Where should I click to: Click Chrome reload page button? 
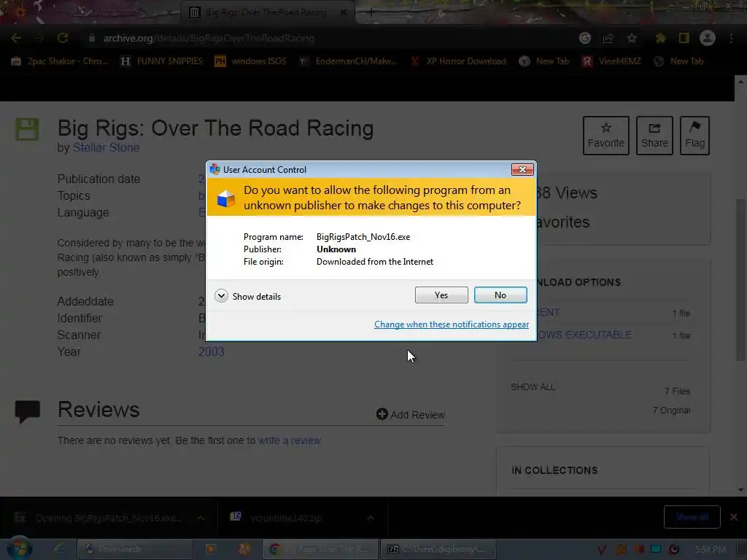click(x=63, y=38)
